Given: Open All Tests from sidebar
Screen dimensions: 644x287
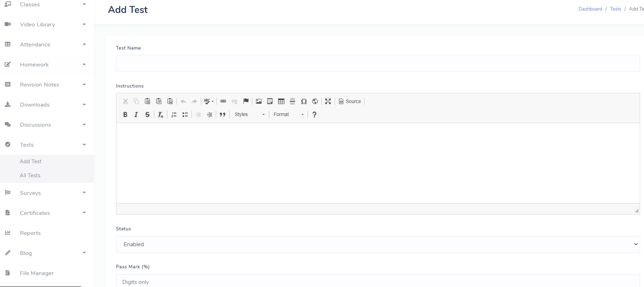Looking at the screenshot, I should click(30, 176).
